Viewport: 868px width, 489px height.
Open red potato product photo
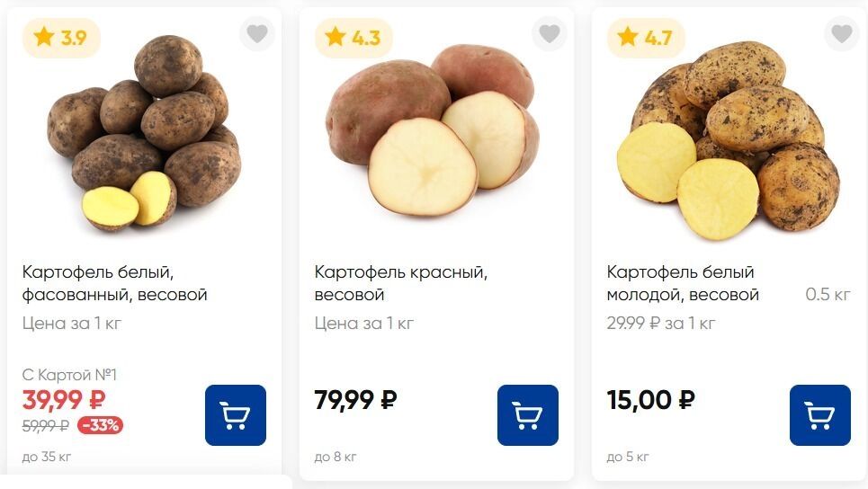432,130
